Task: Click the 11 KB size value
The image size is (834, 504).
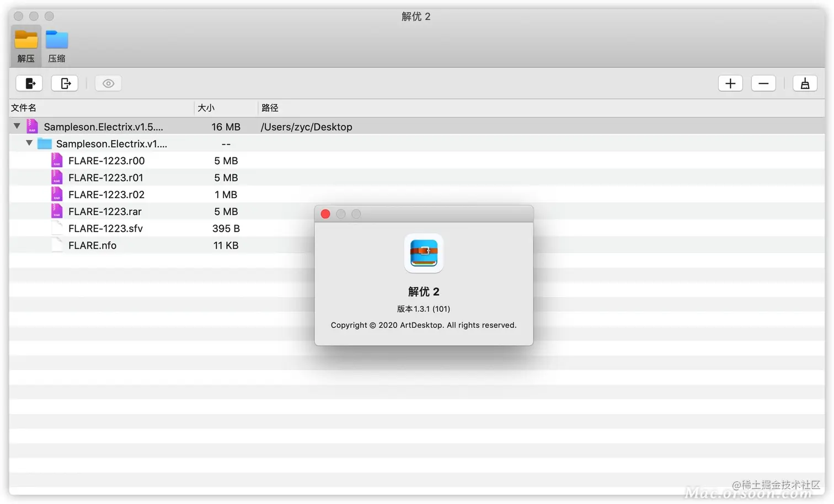Action: (226, 245)
